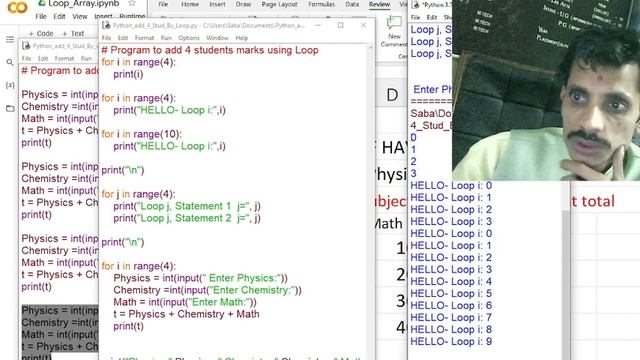Click the code line "for j in range(4):"
The height and width of the screenshot is (360, 640).
(138, 194)
